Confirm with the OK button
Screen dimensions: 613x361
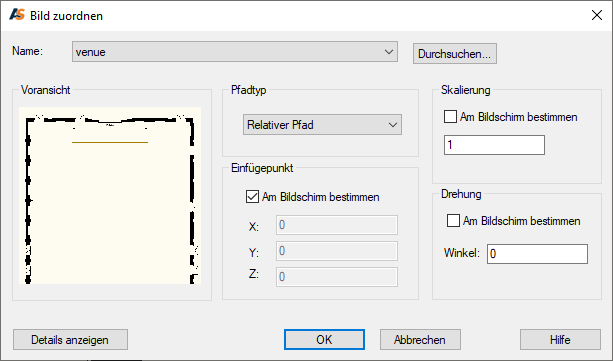tap(324, 339)
